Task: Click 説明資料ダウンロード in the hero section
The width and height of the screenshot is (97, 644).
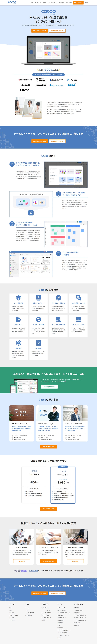Action: click(57, 31)
